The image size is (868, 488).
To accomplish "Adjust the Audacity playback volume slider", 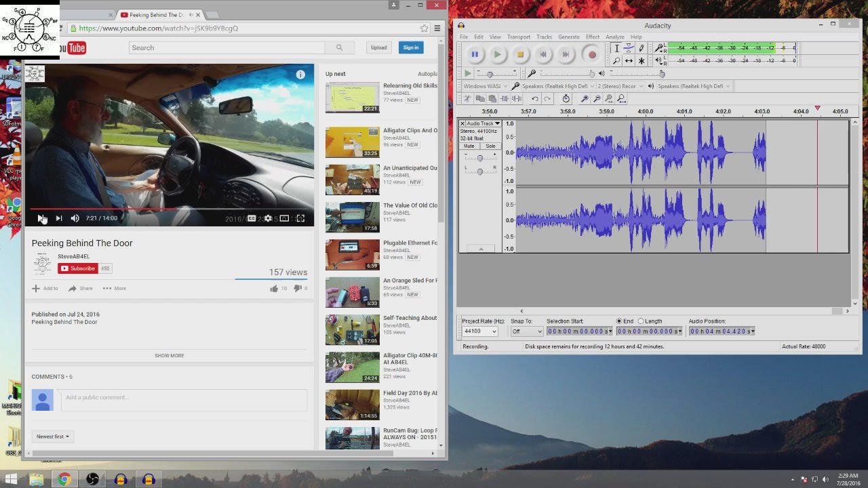I will click(662, 74).
